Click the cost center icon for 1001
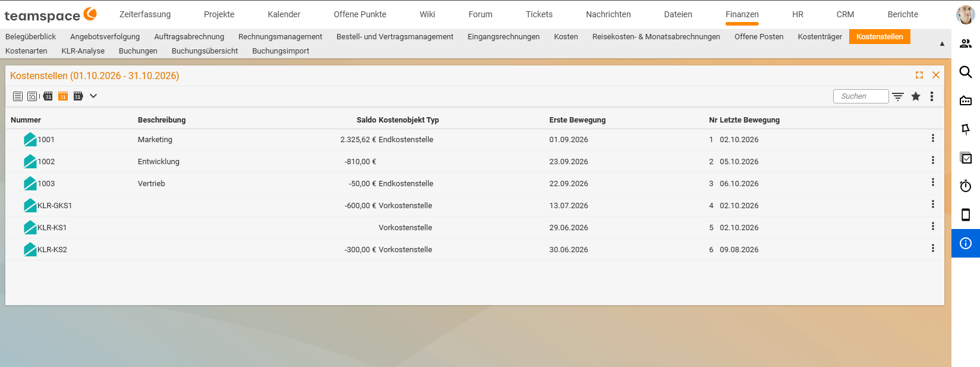980x367 pixels. pyautogui.click(x=30, y=139)
